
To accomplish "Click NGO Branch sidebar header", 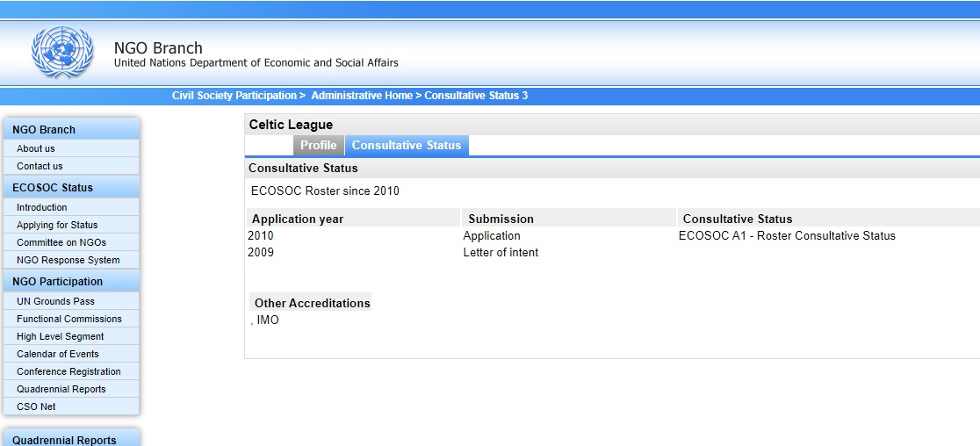I will point(71,129).
